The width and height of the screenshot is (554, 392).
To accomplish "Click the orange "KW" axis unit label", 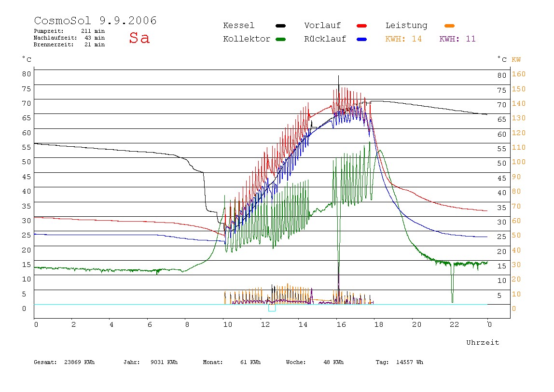I will coord(516,60).
